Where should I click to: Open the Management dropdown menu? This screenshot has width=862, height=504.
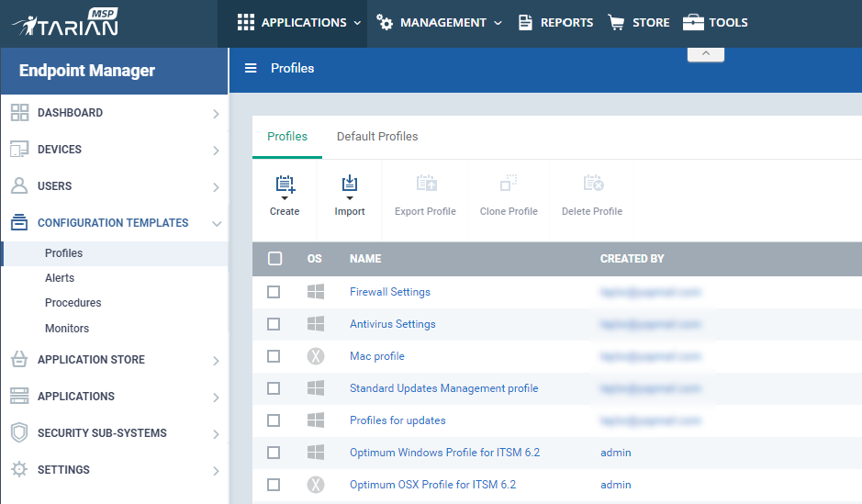pyautogui.click(x=439, y=23)
